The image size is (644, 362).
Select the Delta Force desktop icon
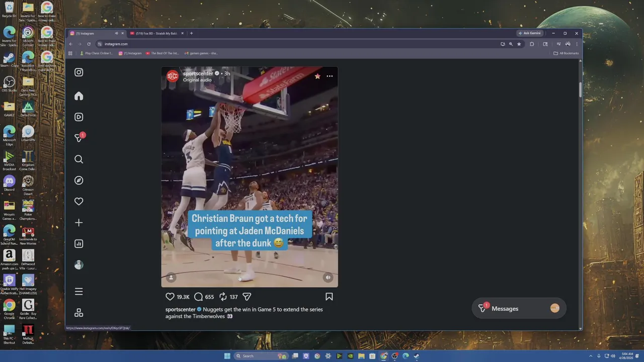coord(28,109)
